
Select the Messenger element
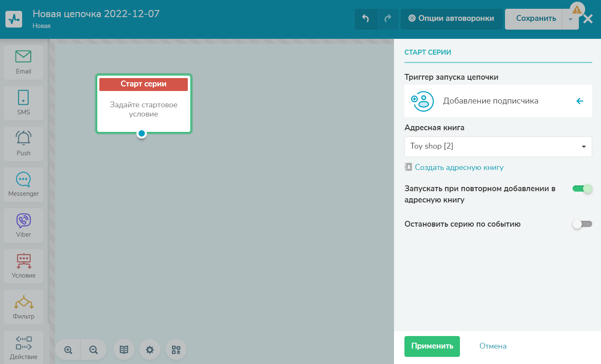pyautogui.click(x=23, y=185)
